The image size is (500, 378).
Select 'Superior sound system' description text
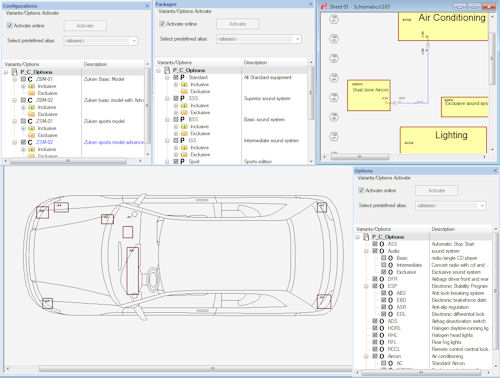[x=267, y=99]
